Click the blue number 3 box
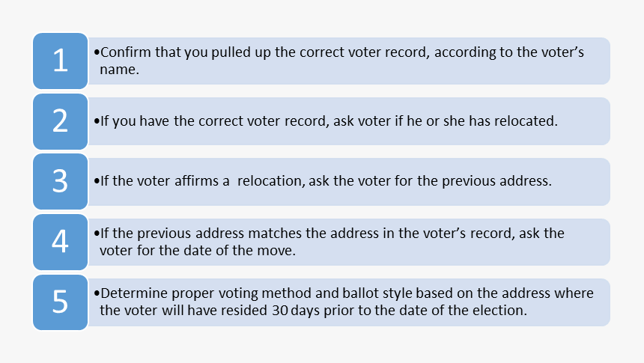The height and width of the screenshot is (363, 644). (x=61, y=181)
